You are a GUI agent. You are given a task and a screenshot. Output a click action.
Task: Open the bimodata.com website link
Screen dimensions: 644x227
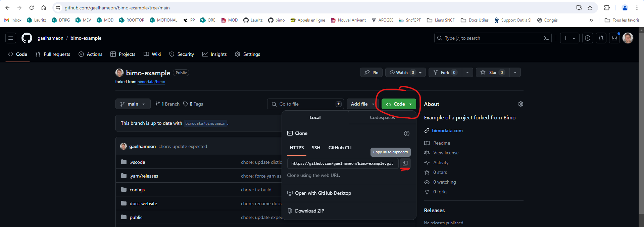(447, 130)
